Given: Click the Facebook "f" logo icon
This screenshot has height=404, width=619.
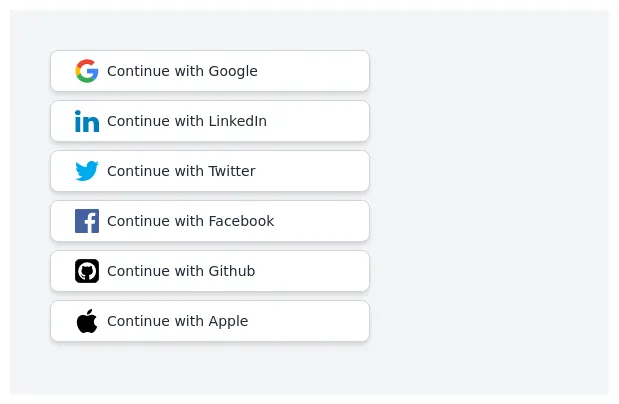Looking at the screenshot, I should 87,221.
